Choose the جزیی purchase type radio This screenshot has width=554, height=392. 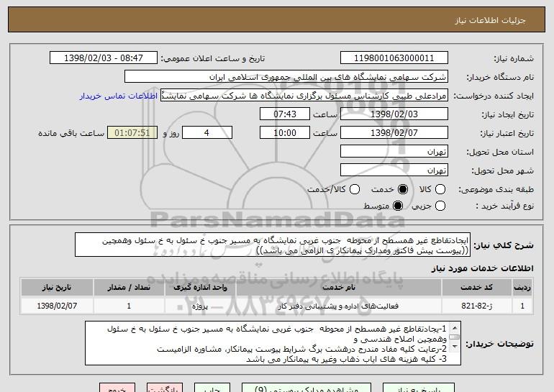(x=440, y=206)
